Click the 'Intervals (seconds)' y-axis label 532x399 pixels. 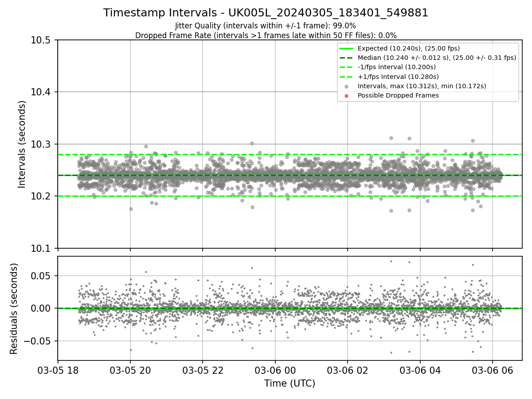coord(22,144)
